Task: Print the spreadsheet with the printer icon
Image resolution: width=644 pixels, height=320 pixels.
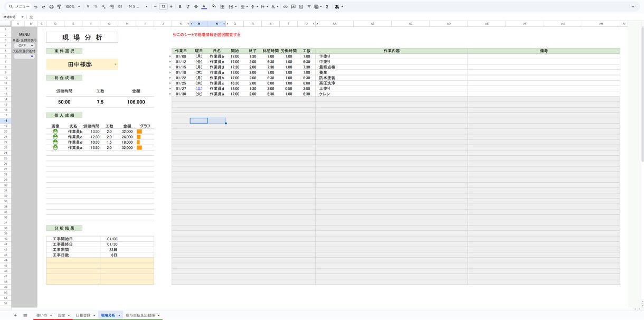Action: pyautogui.click(x=51, y=7)
